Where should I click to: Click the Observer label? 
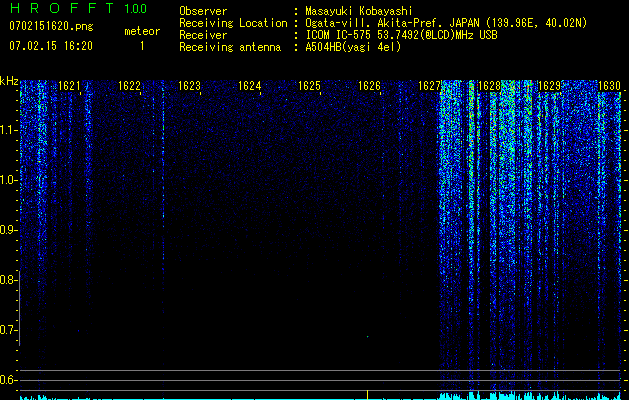pos(203,11)
